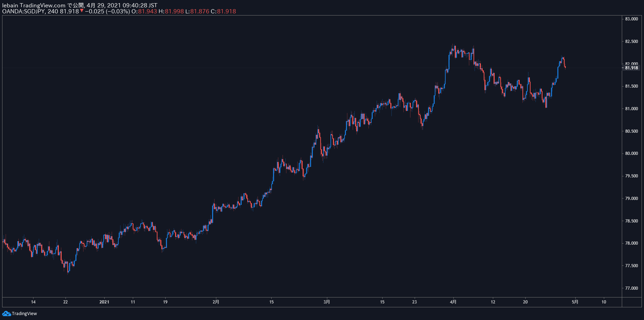Click the 5月 label on time axis
The image size is (644, 320).
click(x=575, y=302)
